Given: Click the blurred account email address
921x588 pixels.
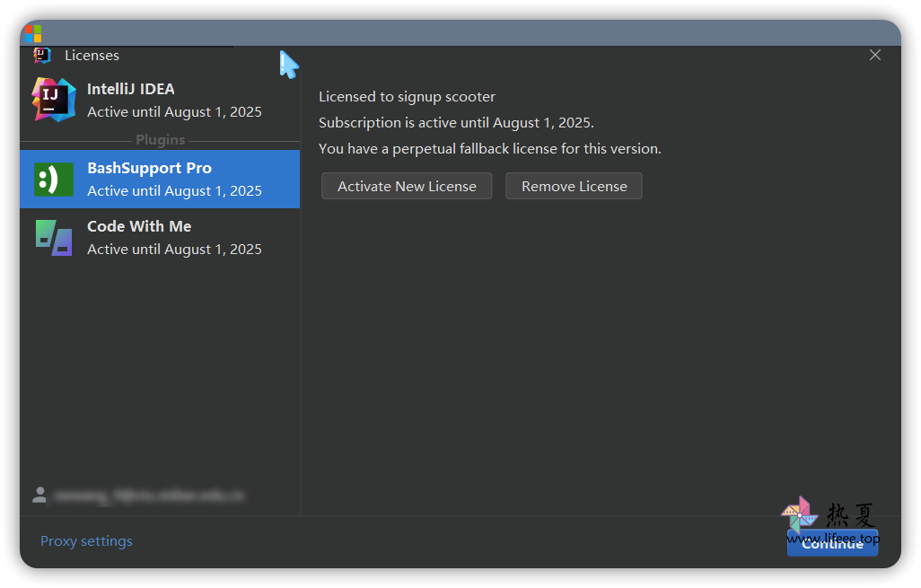Looking at the screenshot, I should (148, 495).
